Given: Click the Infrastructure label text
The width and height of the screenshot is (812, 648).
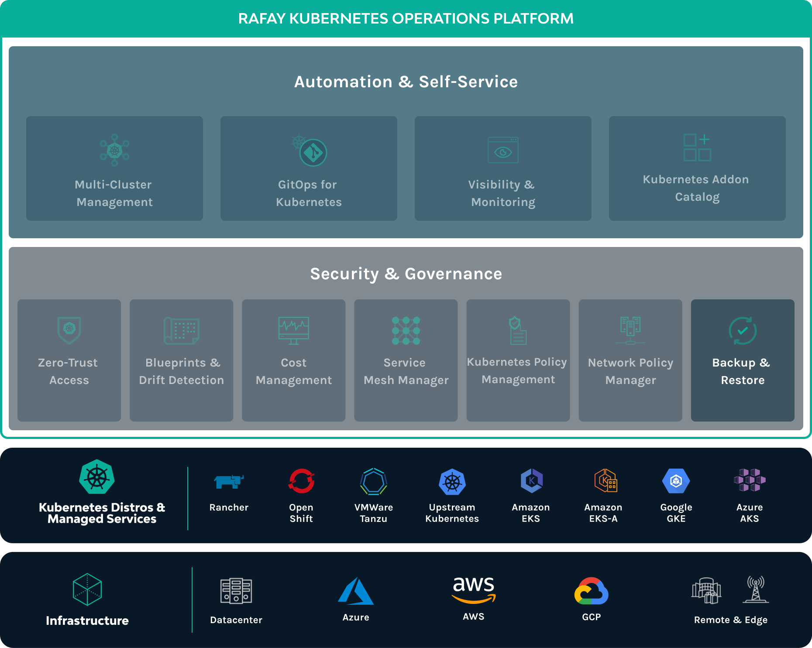Looking at the screenshot, I should click(87, 621).
